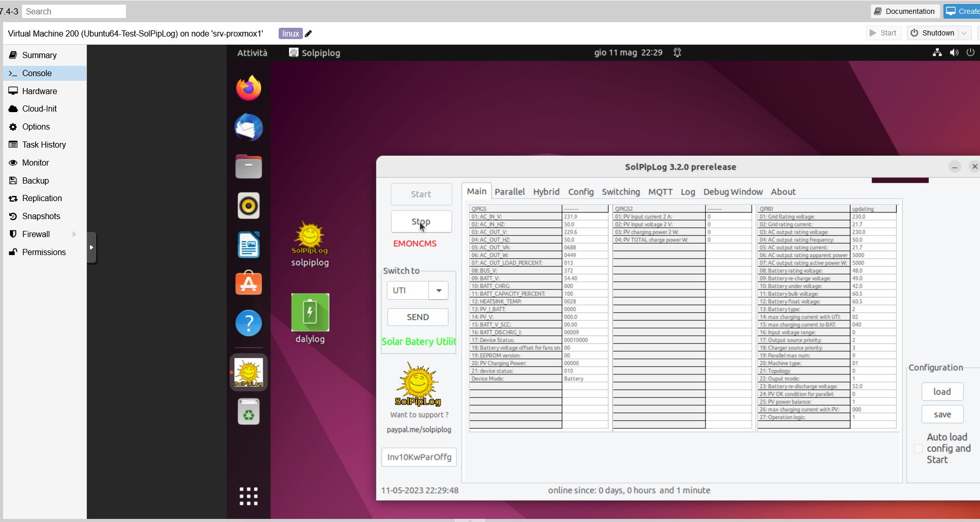Open the Proxmox Documentation button

905,11
